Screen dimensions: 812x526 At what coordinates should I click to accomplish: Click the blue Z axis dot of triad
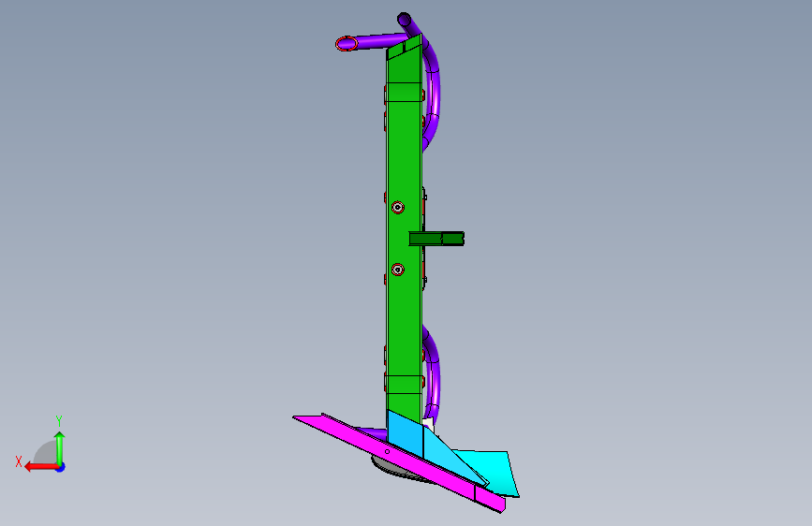[x=61, y=467]
